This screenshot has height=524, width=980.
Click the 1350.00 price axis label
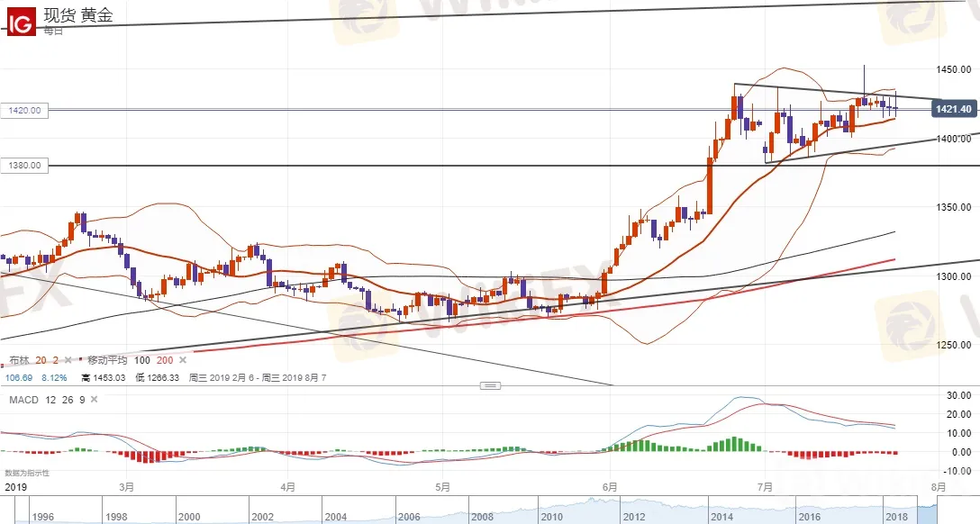pos(954,207)
